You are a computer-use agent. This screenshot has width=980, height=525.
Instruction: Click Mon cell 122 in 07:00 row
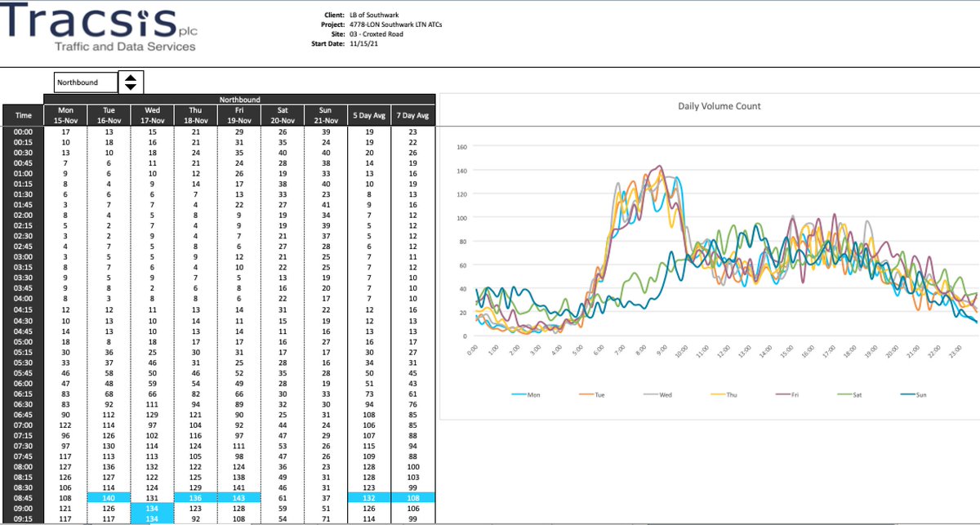click(x=65, y=425)
